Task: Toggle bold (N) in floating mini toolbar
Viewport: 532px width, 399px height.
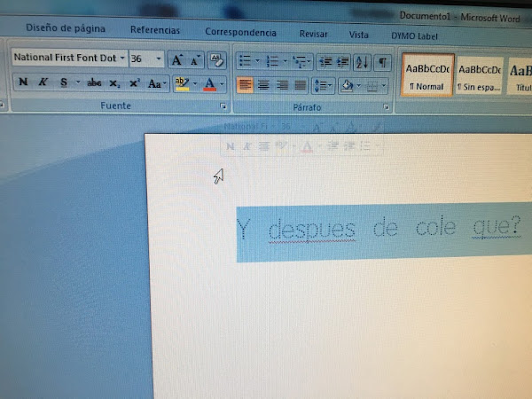Action: coord(230,146)
